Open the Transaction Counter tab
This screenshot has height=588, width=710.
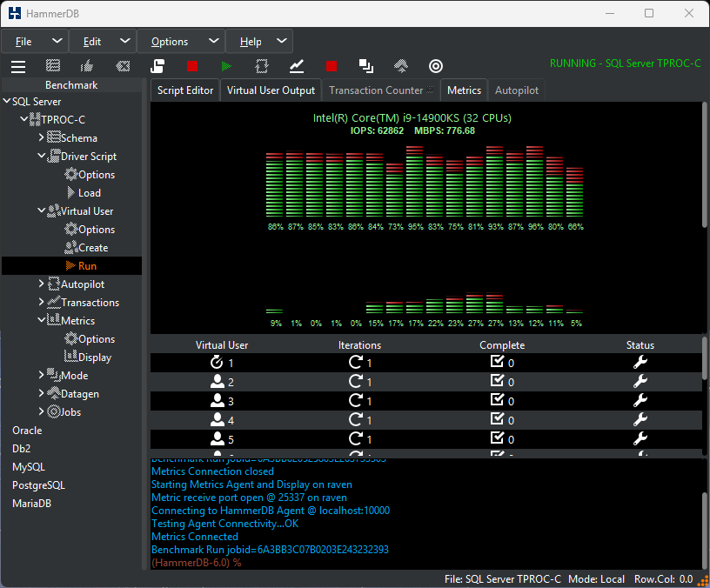[381, 90]
